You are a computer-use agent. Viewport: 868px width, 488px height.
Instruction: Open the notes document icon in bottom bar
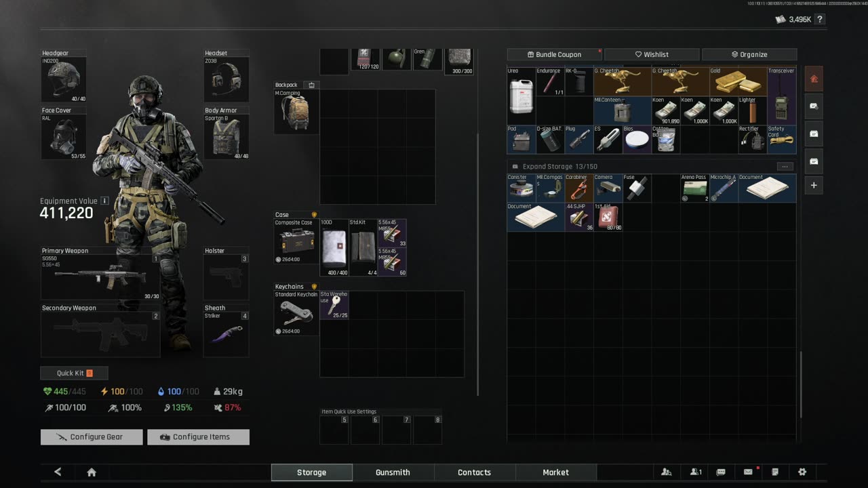[x=775, y=472]
